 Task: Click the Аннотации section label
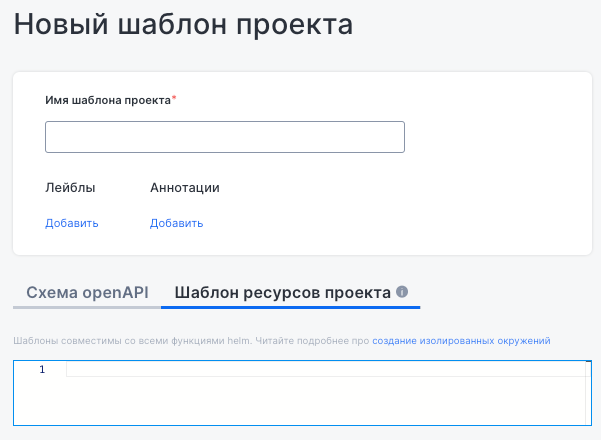point(185,187)
